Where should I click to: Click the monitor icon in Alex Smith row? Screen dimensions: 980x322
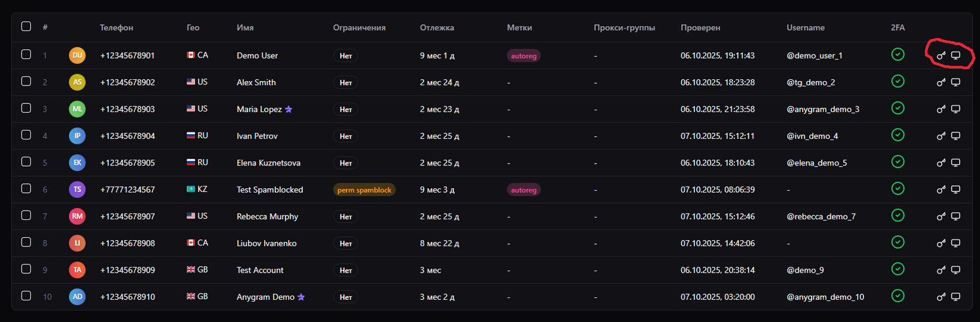tap(956, 82)
